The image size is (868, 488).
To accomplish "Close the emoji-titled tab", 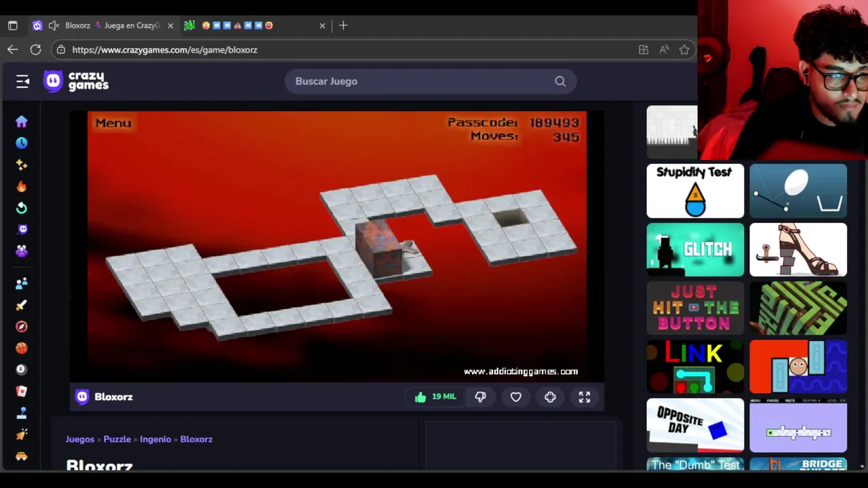I will 322,25.
